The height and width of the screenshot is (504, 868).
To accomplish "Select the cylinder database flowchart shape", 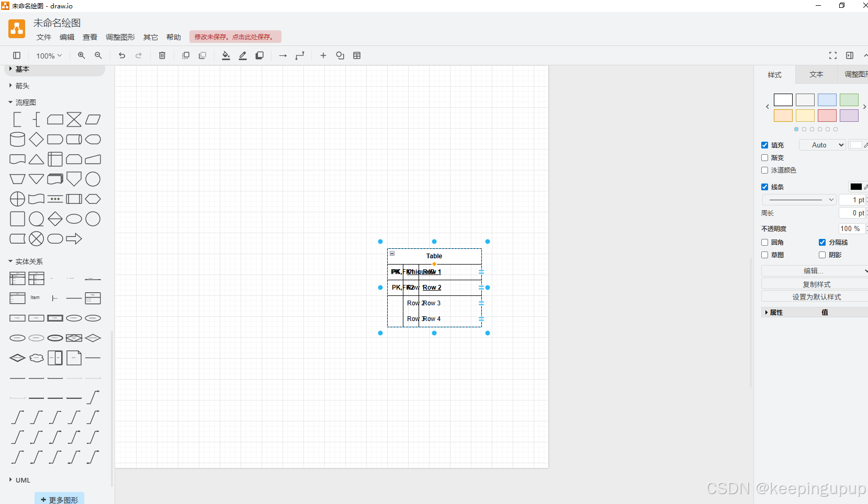I will tap(17, 140).
